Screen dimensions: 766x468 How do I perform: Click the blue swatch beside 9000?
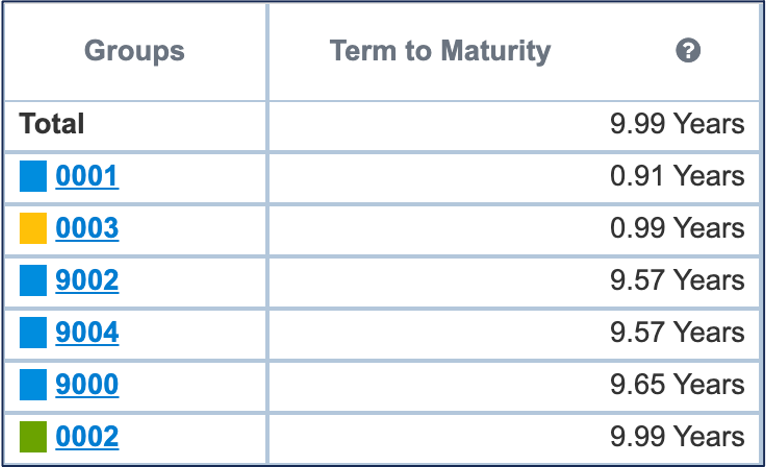[x=33, y=385]
